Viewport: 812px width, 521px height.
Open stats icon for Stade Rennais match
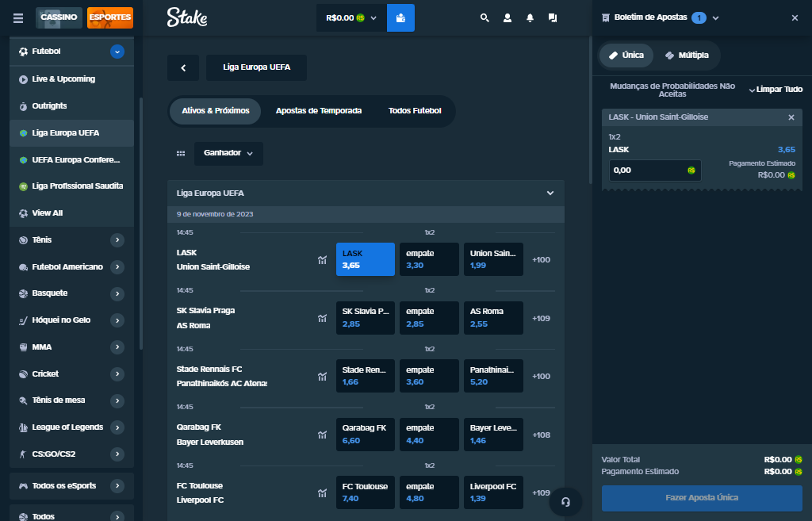coord(322,377)
